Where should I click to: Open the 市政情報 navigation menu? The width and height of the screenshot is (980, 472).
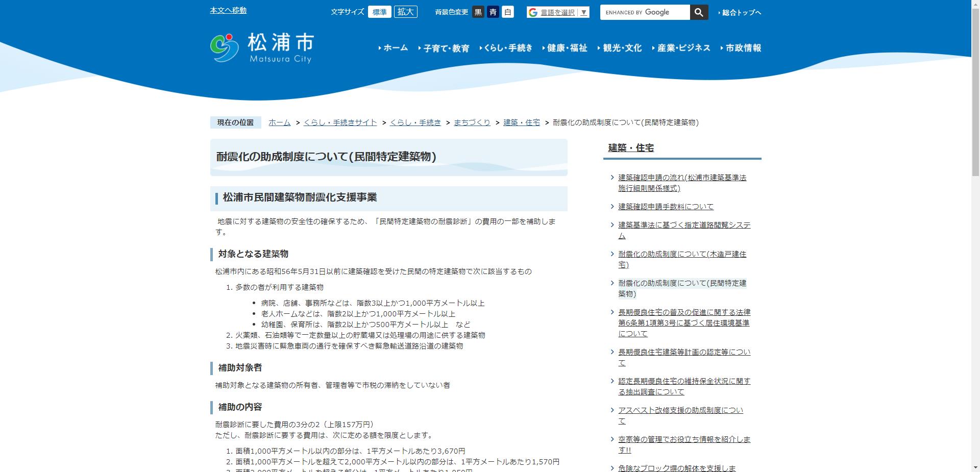click(744, 48)
